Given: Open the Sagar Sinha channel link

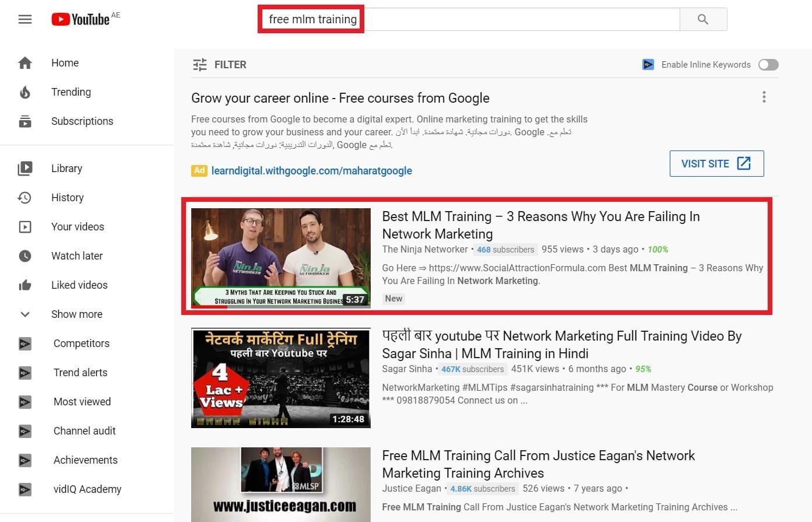Looking at the screenshot, I should click(x=407, y=369).
